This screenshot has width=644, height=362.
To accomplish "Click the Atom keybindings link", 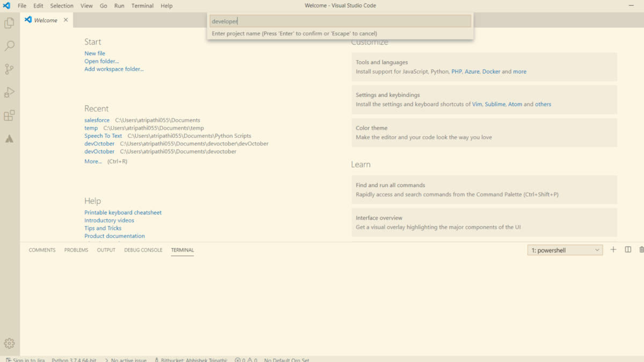I will click(515, 105).
